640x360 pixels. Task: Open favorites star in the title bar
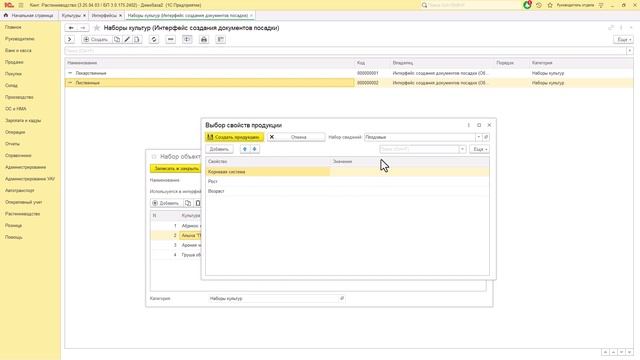pos(550,5)
